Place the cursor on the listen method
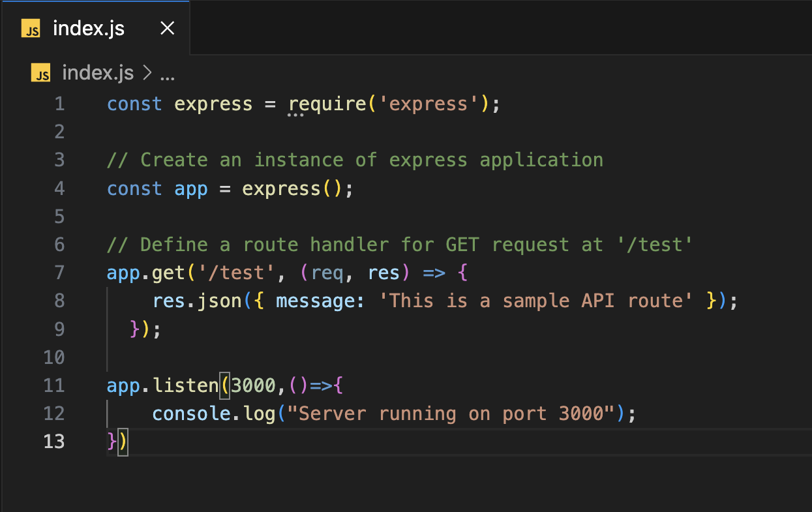Viewport: 812px width, 512px height. coord(185,385)
